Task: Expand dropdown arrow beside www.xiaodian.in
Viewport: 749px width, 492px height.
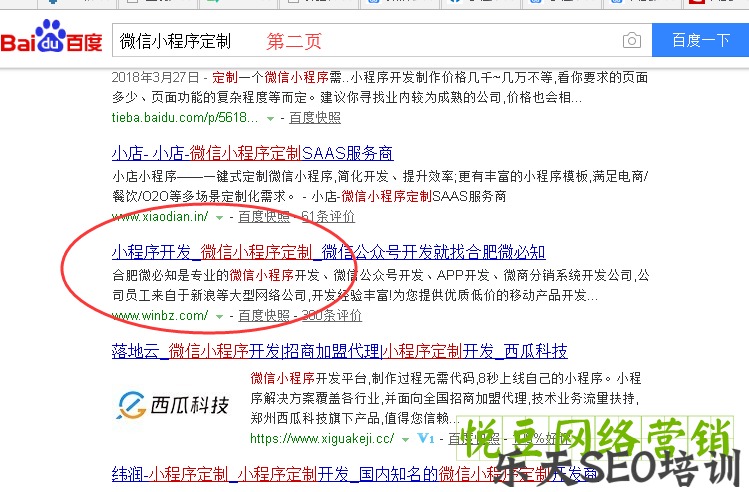Action: pyautogui.click(x=219, y=218)
